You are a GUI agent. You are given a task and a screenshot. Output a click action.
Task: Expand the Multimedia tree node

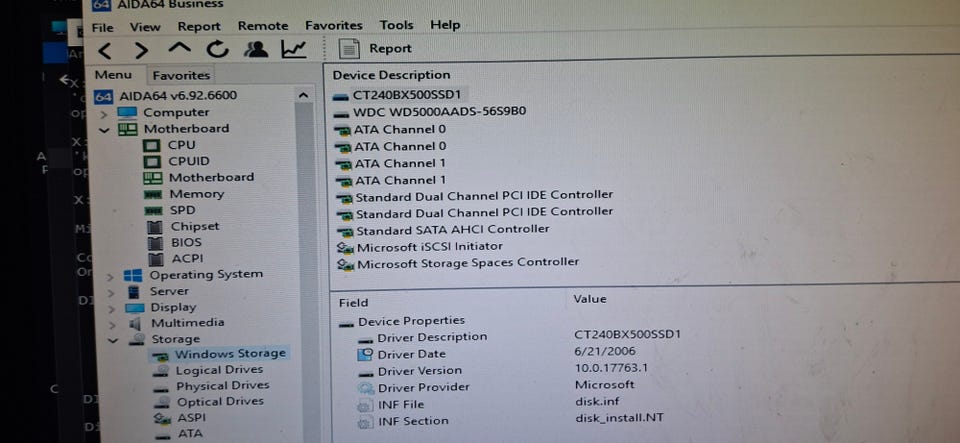(112, 324)
